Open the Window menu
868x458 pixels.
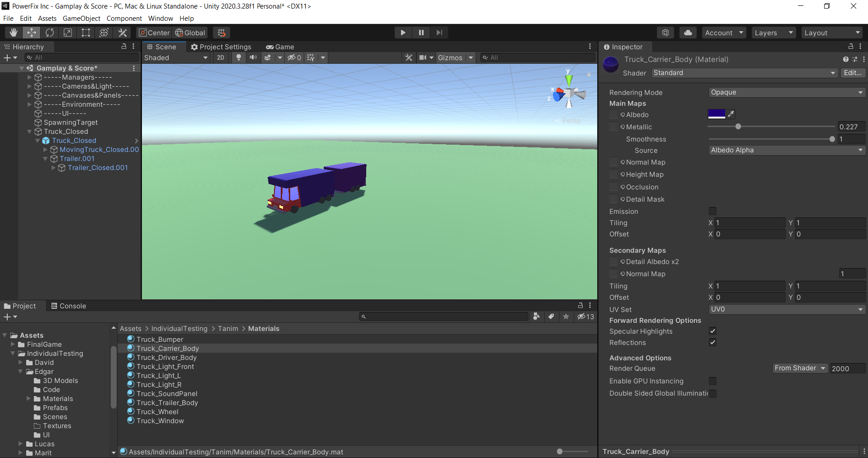pos(160,19)
